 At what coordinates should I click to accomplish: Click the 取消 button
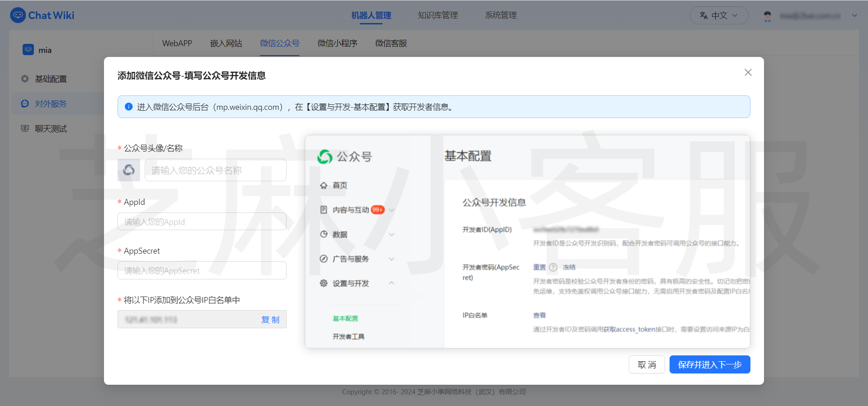point(647,364)
